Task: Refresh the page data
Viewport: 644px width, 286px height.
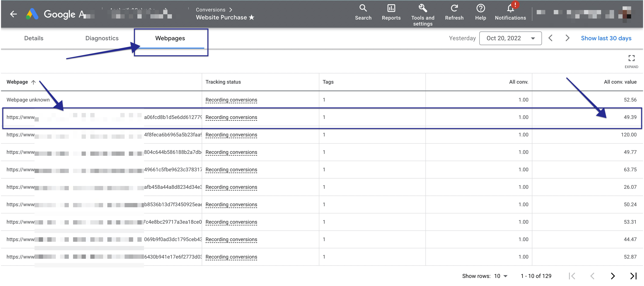Action: pyautogui.click(x=454, y=12)
